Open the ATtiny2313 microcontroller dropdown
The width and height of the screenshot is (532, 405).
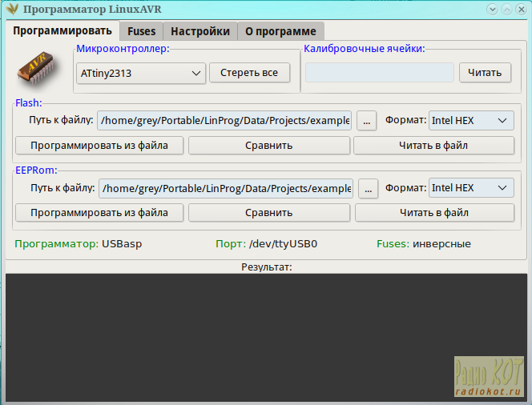point(141,73)
